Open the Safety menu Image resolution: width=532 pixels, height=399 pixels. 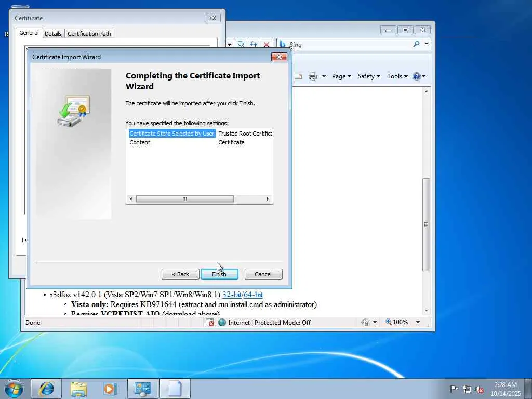coord(369,76)
